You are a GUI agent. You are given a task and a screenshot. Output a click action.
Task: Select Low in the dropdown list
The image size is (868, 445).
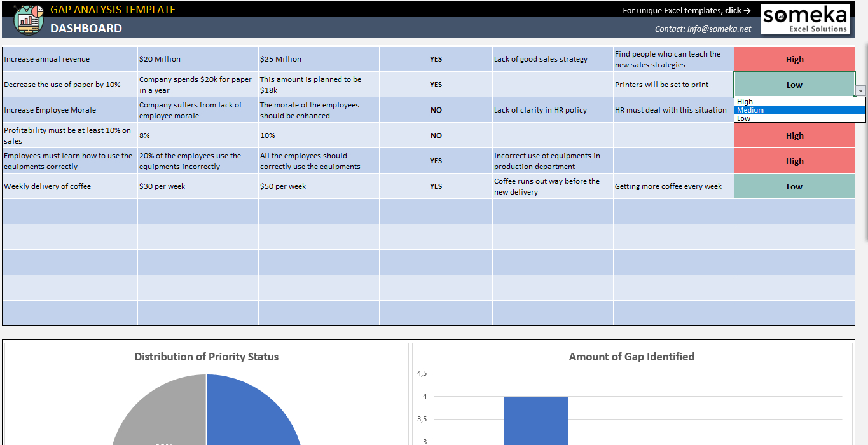coord(800,118)
